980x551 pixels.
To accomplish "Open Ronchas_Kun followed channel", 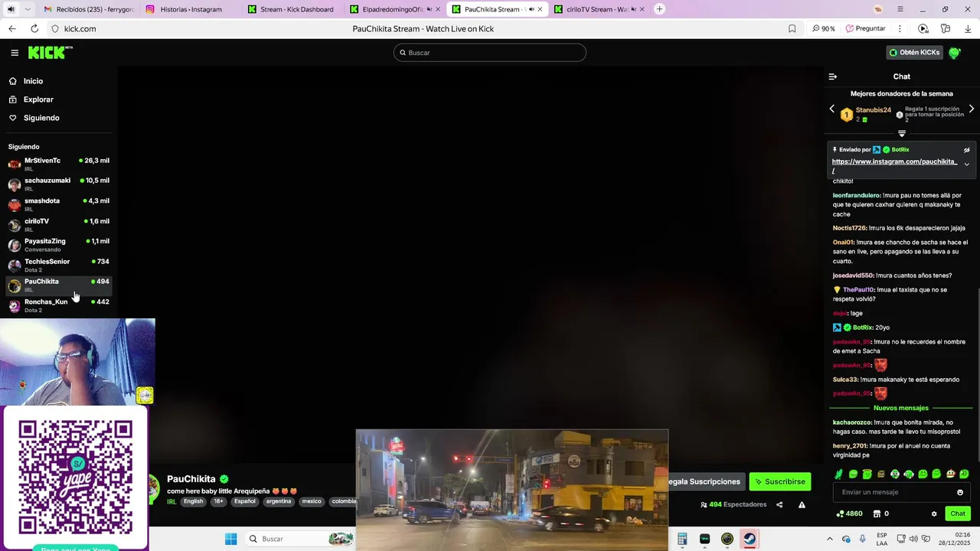I will click(58, 305).
